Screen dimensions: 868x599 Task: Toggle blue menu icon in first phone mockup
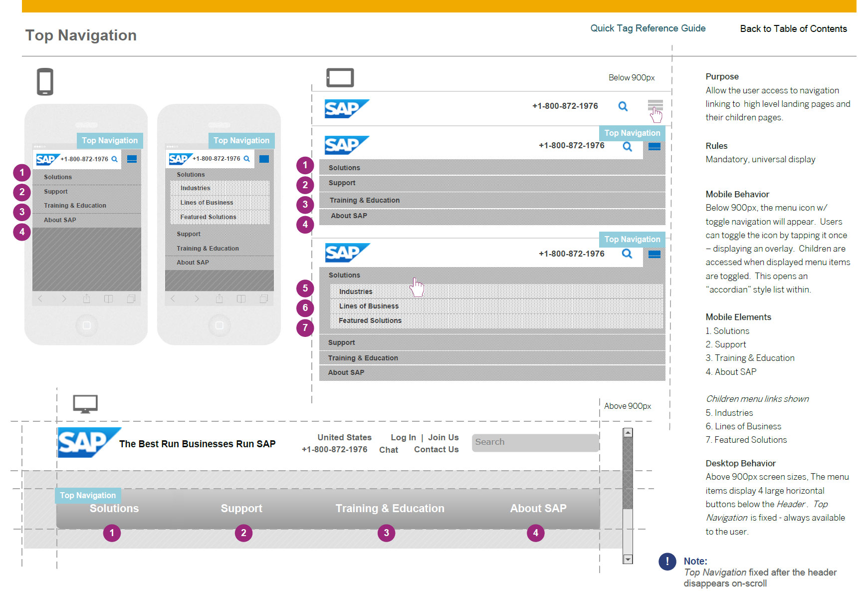132,159
